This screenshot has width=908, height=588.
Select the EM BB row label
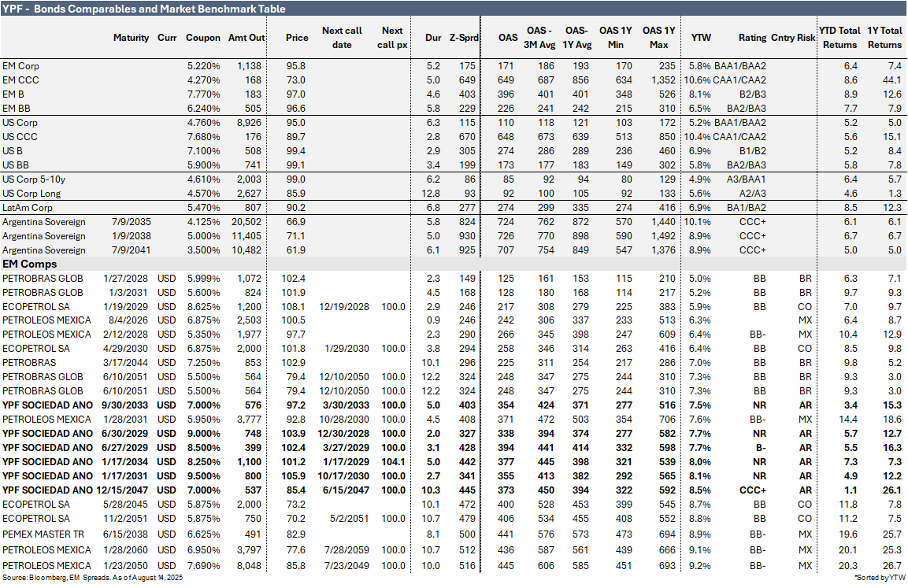coord(17,108)
